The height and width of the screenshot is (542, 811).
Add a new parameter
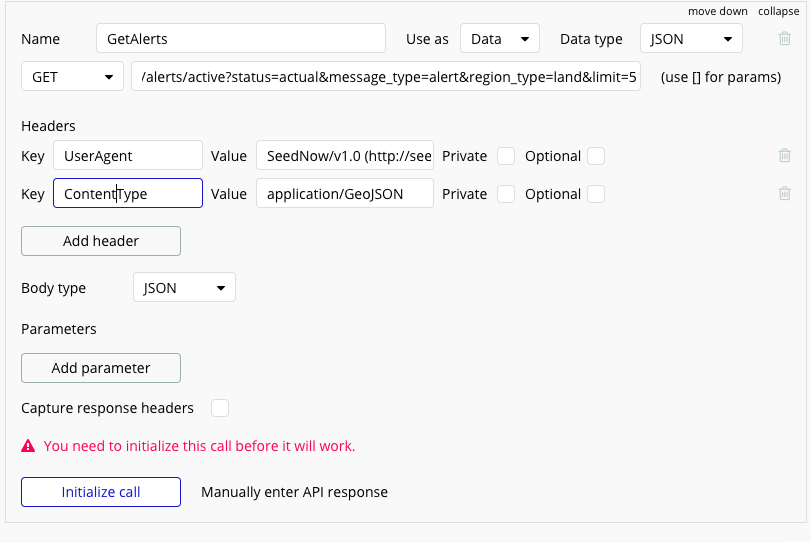coord(101,368)
